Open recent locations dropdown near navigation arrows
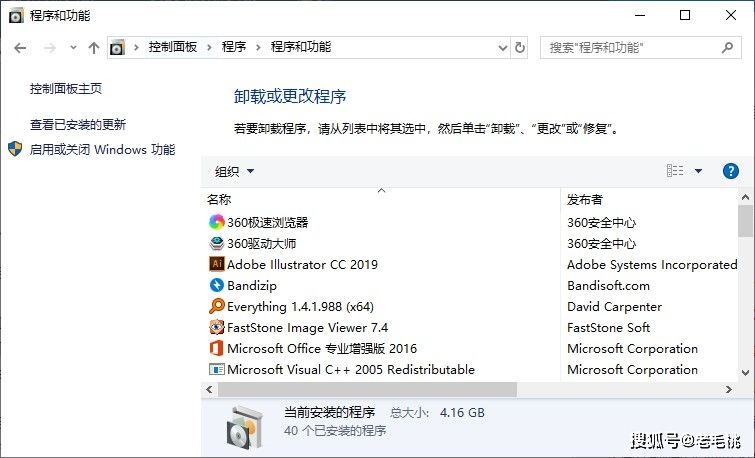Viewport: 755px width, 458px height. point(73,48)
